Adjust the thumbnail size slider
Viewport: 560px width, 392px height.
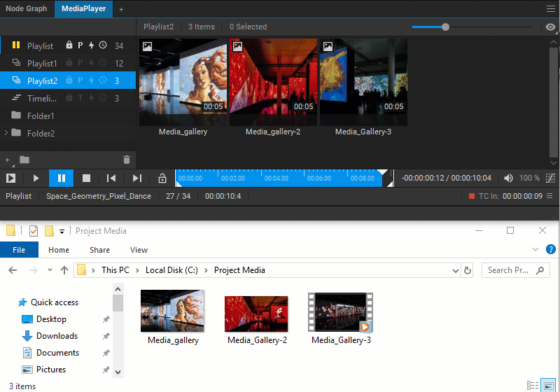(445, 27)
